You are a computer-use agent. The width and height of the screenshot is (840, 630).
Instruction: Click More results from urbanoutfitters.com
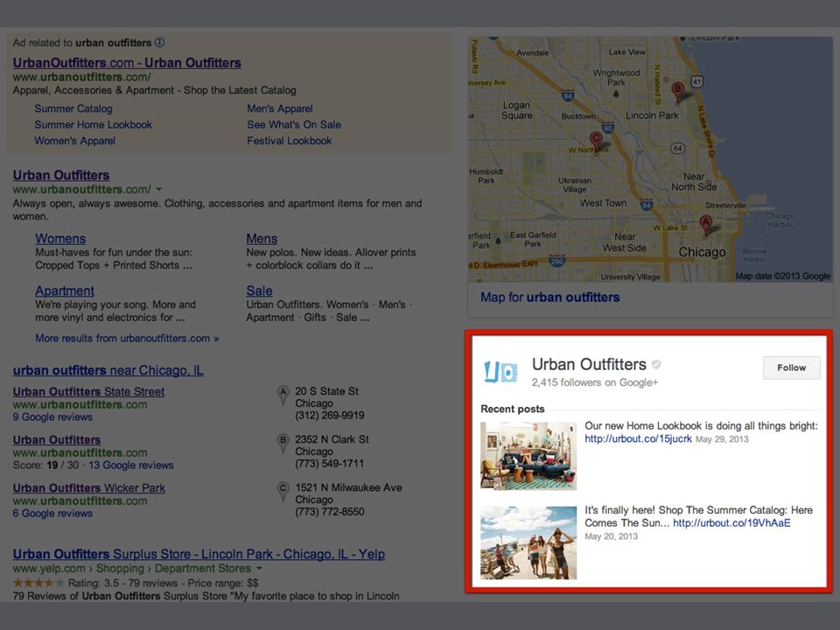[127, 339]
